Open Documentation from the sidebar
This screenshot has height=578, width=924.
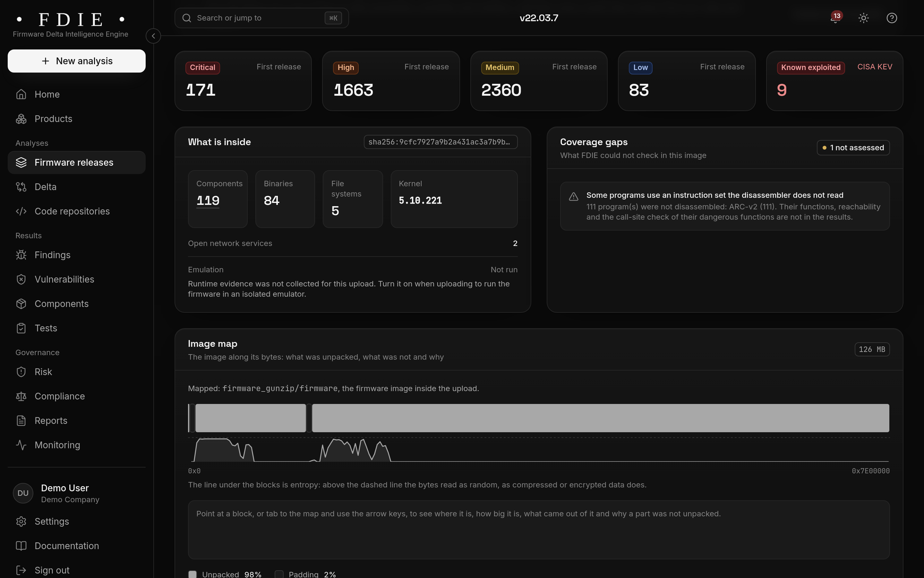76,546
